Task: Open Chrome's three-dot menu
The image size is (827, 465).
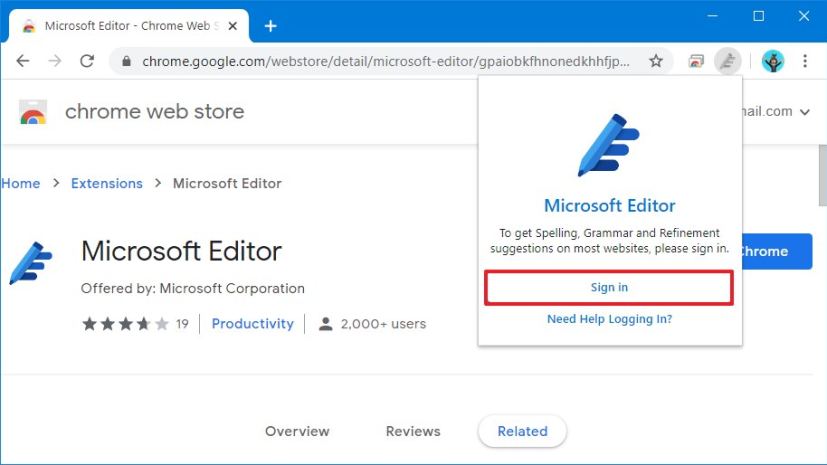Action: (x=805, y=61)
